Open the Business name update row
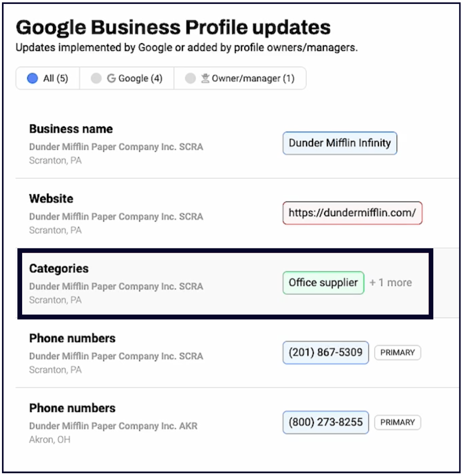Image resolution: width=463 pixels, height=476 pixels. pos(71,129)
